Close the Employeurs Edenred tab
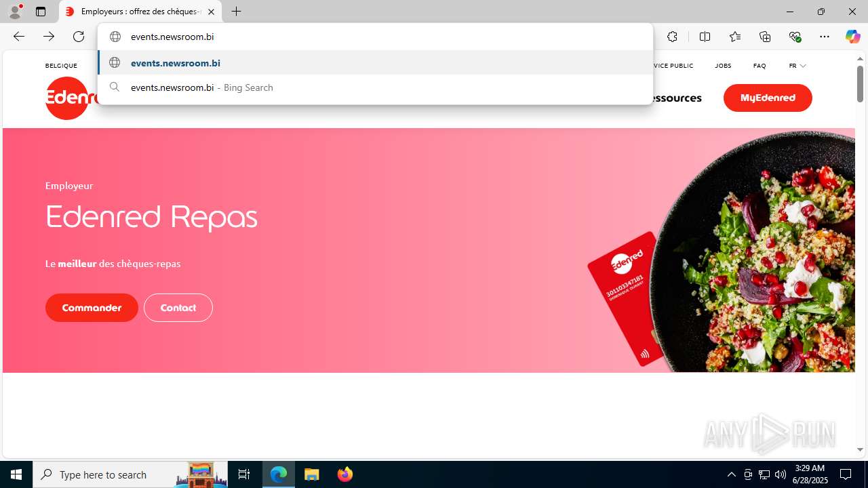The image size is (868, 488). click(x=211, y=12)
